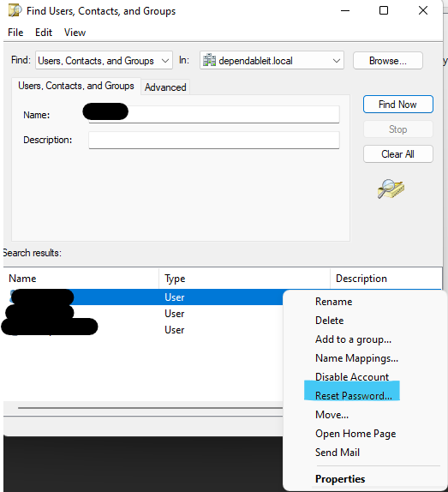
Task: Switch to the Advanced tab
Action: [165, 87]
